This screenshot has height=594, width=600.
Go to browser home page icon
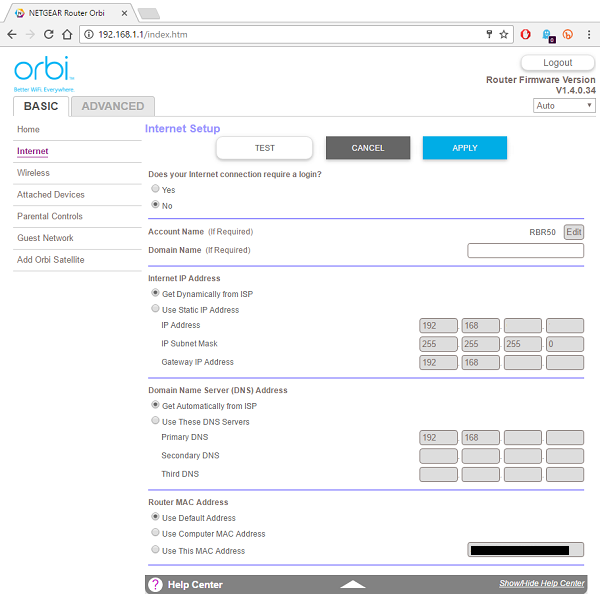73,34
